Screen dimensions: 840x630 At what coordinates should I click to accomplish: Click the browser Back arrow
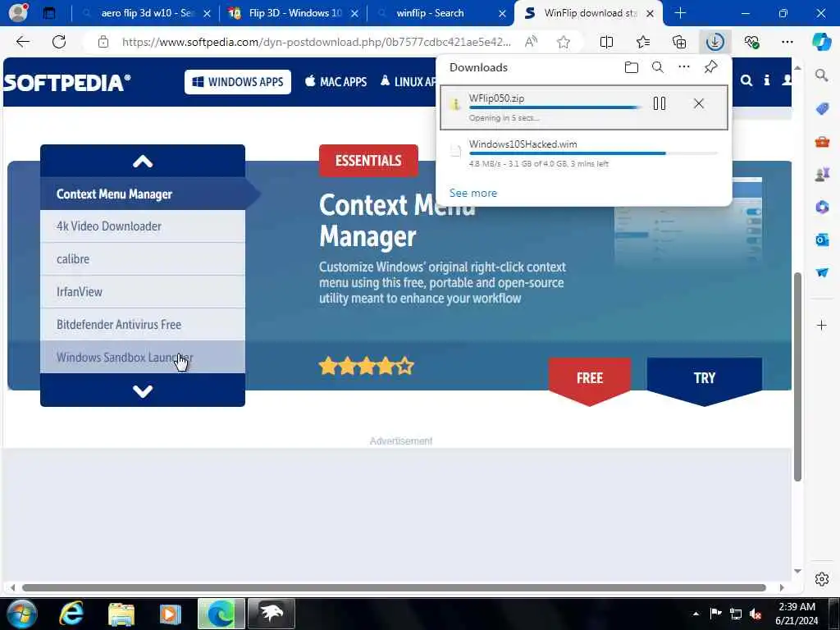click(22, 42)
